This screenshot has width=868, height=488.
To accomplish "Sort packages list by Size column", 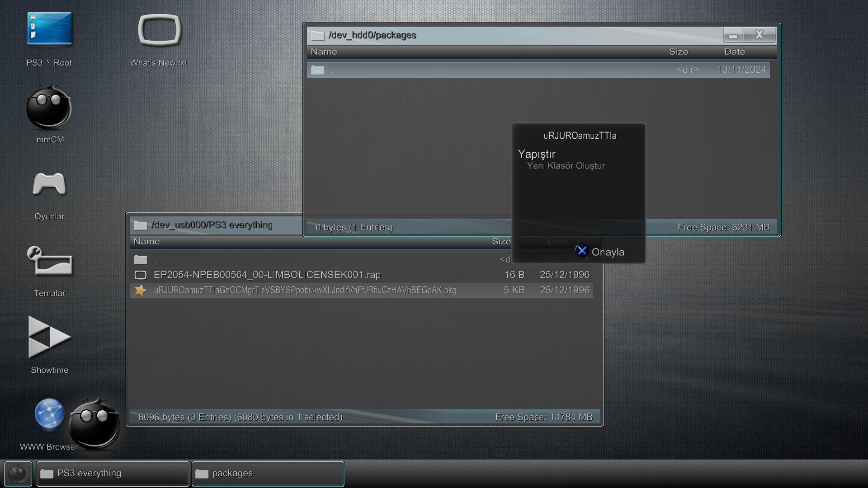I will 678,52.
